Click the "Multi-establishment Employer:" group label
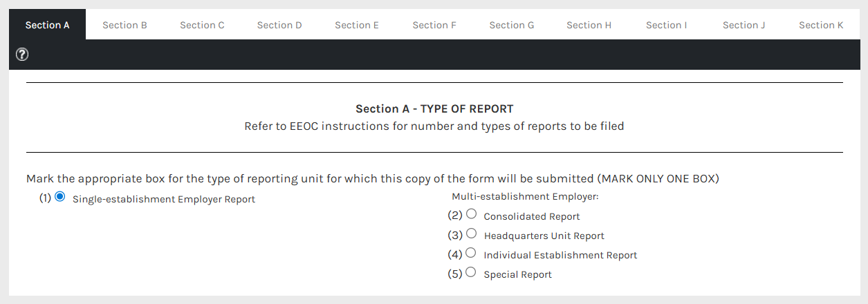This screenshot has height=304, width=868. (x=524, y=196)
